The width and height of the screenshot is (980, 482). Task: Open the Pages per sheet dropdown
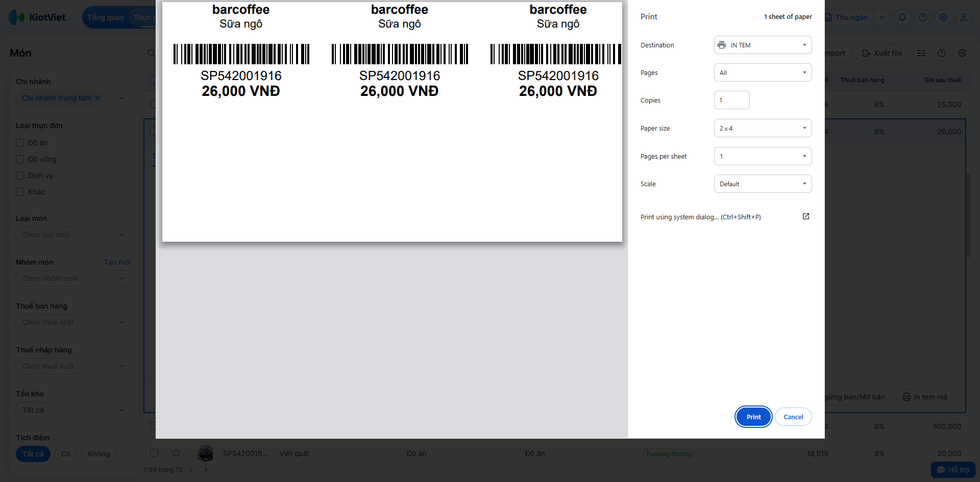pyautogui.click(x=763, y=156)
